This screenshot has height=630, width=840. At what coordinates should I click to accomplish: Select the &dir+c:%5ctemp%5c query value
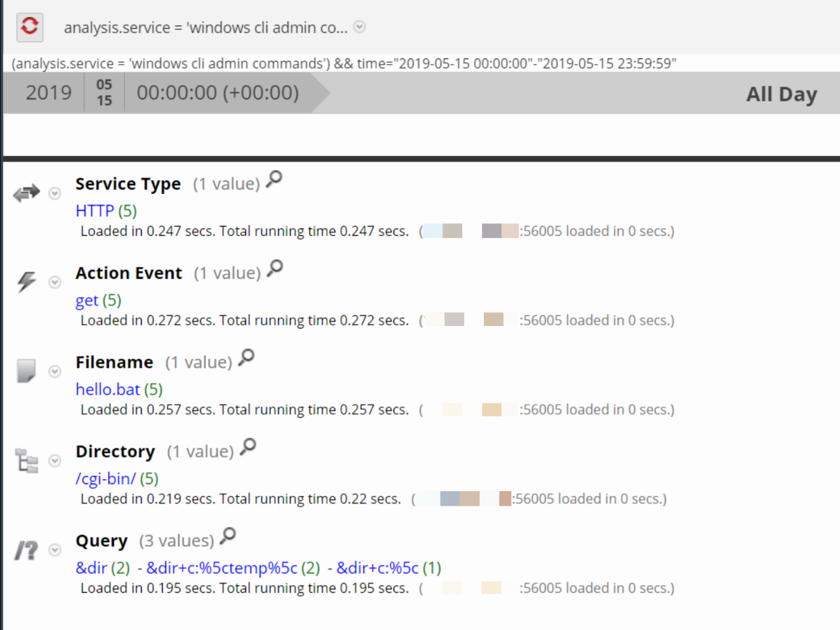(x=222, y=568)
